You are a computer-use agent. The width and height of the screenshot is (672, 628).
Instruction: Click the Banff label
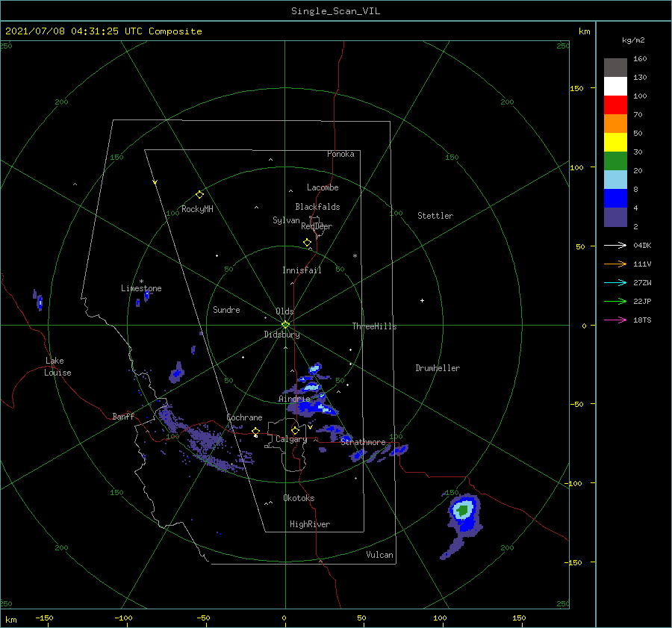tap(123, 416)
